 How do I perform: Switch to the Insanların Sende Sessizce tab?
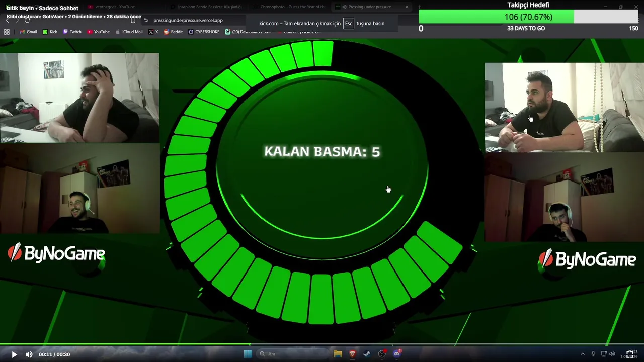tap(206, 7)
